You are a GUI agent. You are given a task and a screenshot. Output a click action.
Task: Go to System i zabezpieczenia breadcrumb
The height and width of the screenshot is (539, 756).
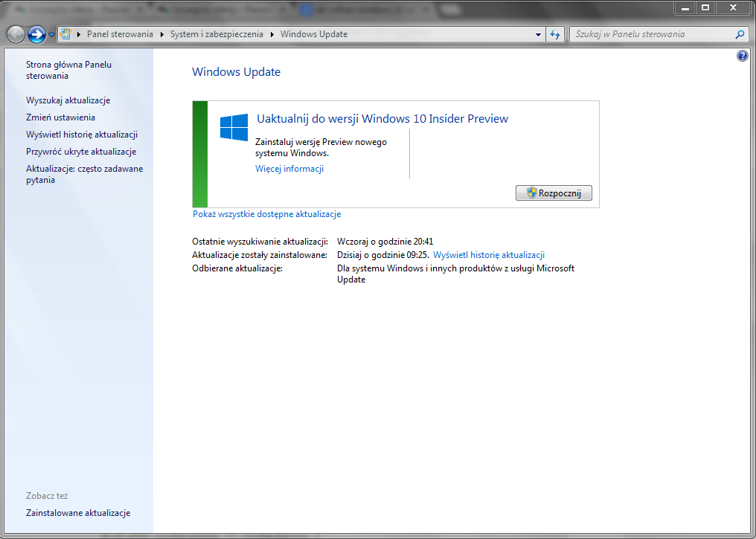[217, 34]
